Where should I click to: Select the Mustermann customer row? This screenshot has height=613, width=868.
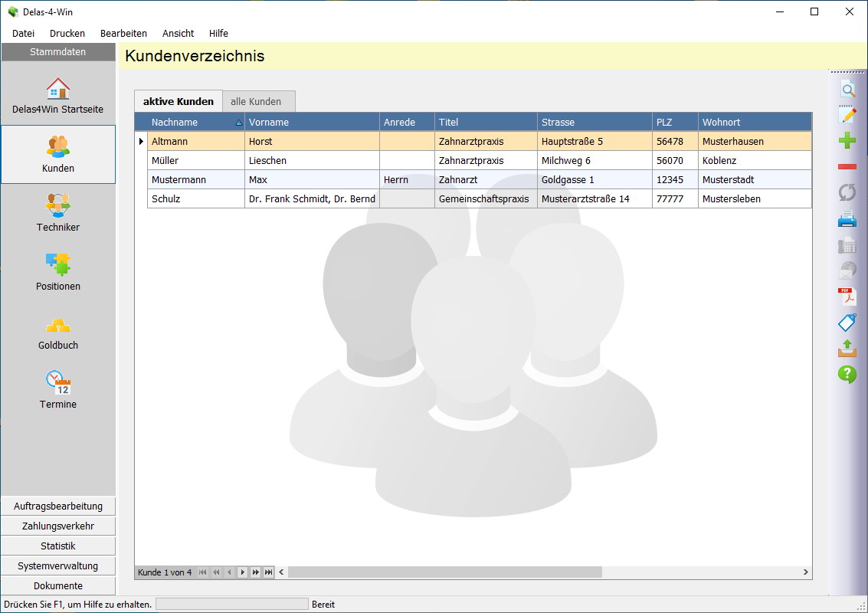pyautogui.click(x=180, y=180)
